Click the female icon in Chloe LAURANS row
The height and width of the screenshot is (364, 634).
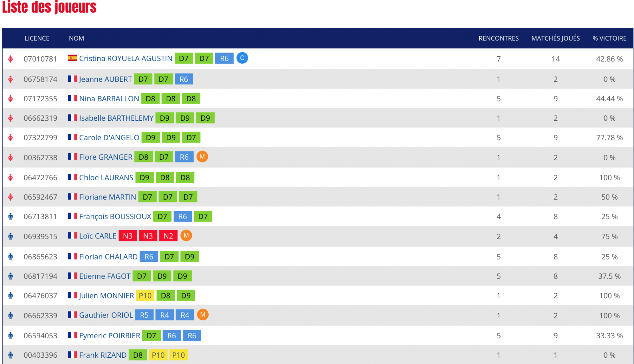click(x=11, y=178)
